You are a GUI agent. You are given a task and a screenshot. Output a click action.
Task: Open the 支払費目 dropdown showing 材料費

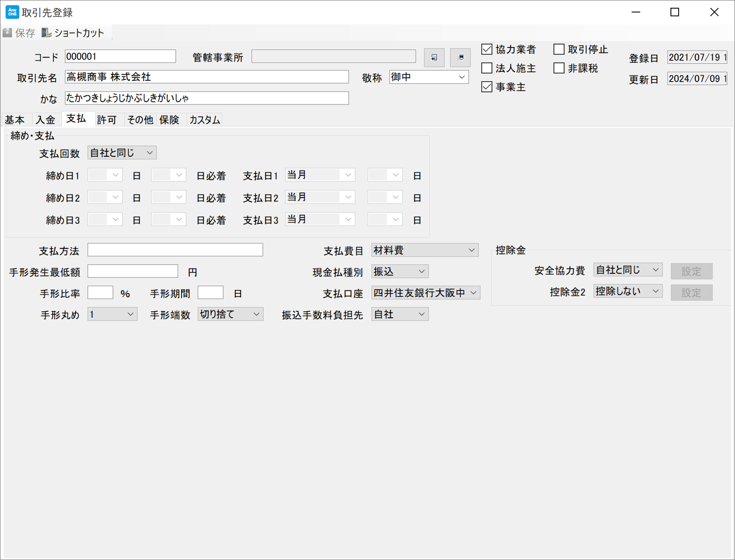click(424, 250)
